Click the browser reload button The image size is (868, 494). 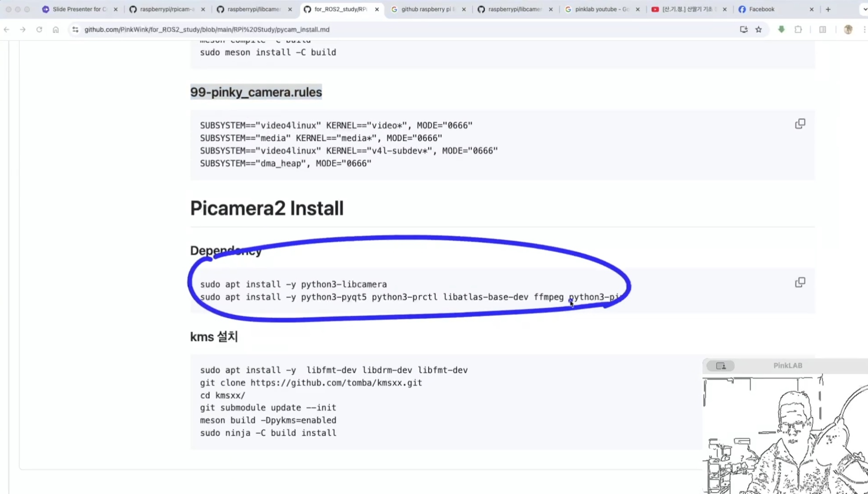pyautogui.click(x=39, y=29)
